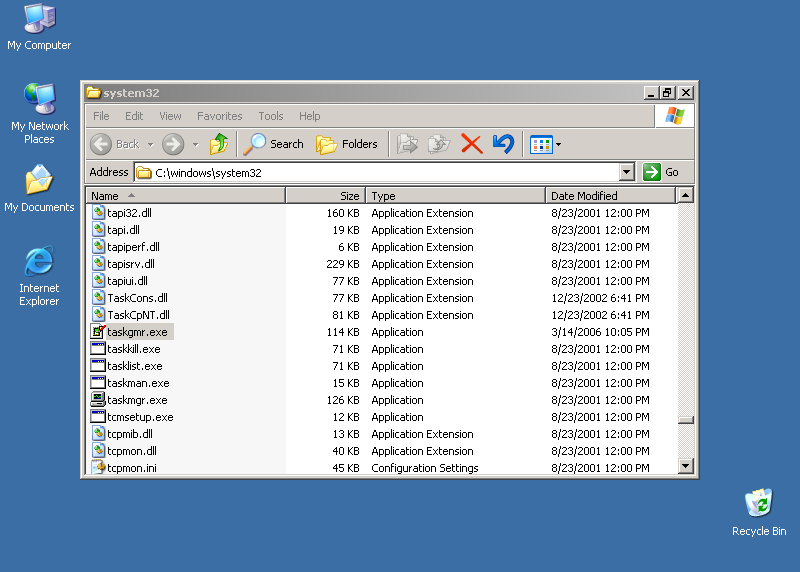Click the blue Undo icon

(504, 144)
